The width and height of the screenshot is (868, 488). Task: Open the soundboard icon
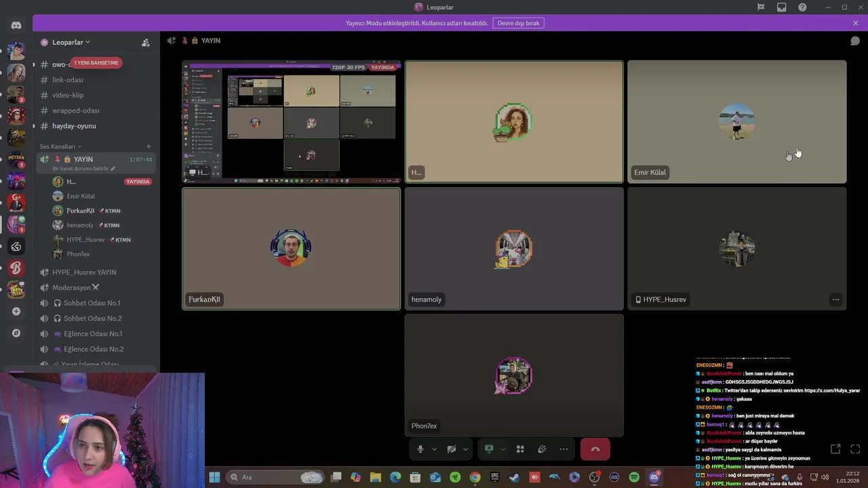pos(542,449)
